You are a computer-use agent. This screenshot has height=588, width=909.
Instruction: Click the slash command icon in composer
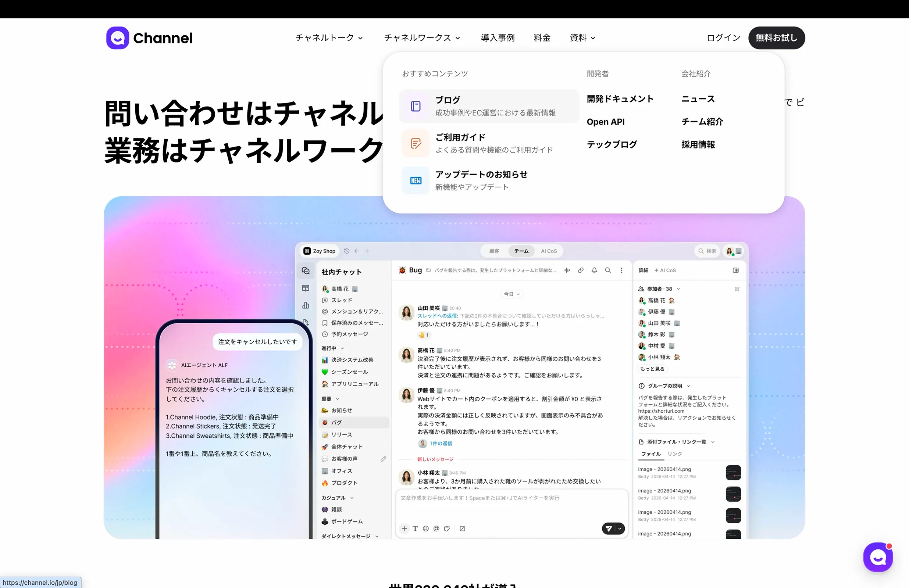coord(463,528)
